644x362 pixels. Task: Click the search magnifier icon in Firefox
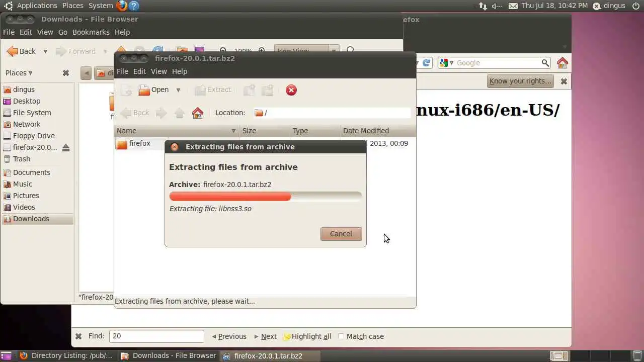(x=545, y=63)
